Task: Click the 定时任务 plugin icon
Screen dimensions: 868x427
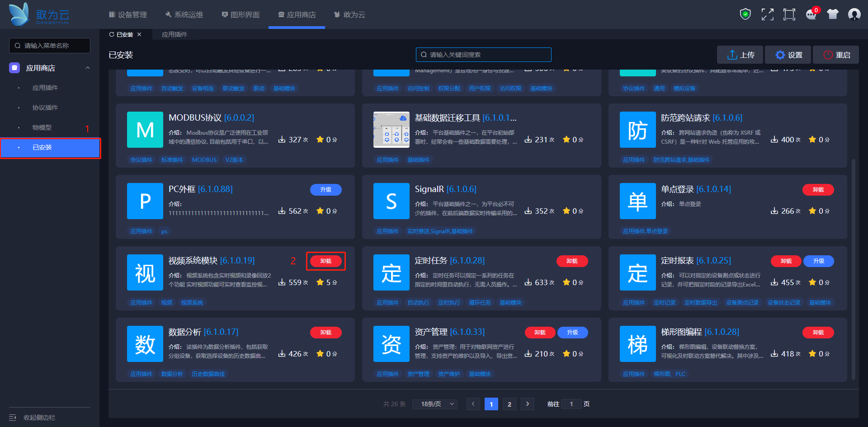Action: tap(392, 272)
